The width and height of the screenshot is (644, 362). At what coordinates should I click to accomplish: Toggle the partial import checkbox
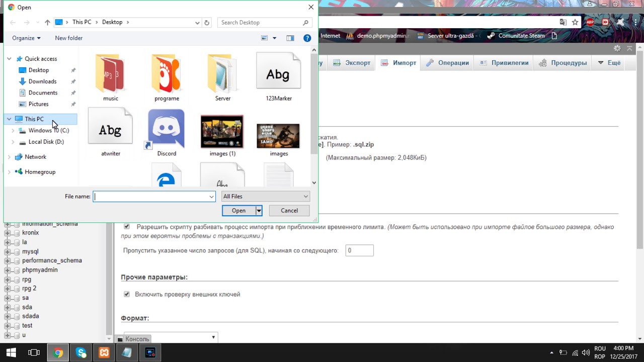(127, 227)
